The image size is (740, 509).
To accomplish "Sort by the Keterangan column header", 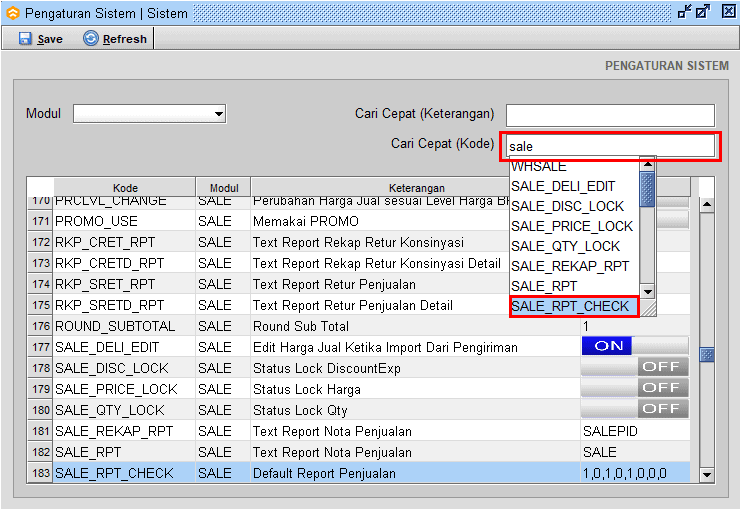I will [x=416, y=188].
